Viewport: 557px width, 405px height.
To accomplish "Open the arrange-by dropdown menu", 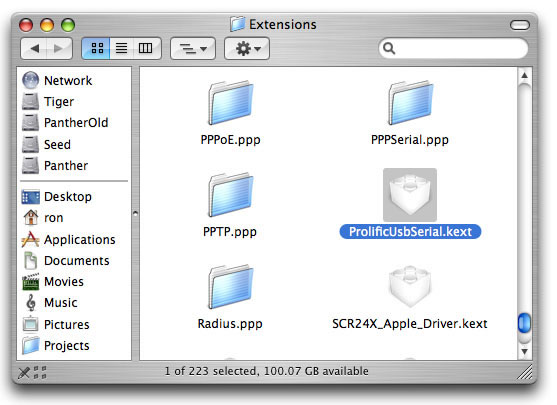I will 193,48.
